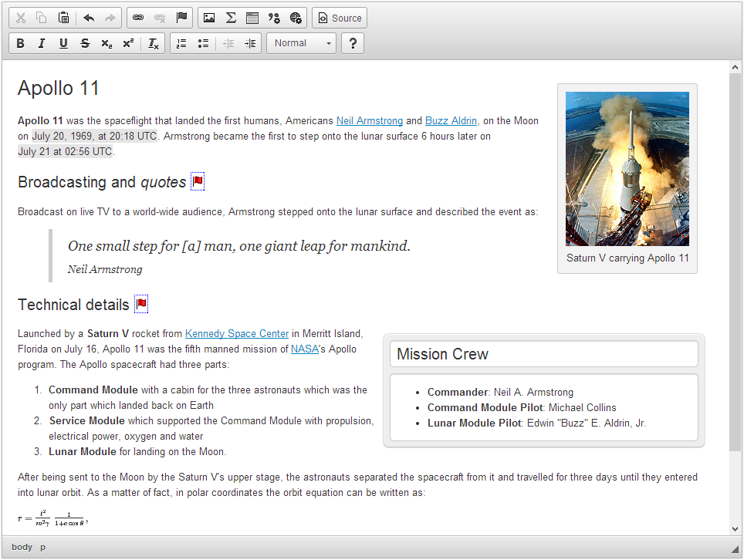Click the Decrease Indent icon
The image size is (744, 560).
point(228,43)
